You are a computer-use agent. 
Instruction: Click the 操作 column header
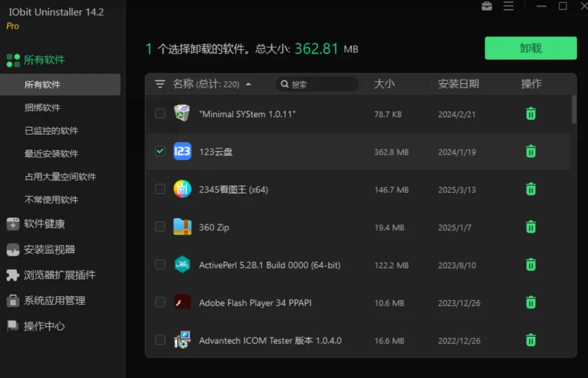(531, 84)
